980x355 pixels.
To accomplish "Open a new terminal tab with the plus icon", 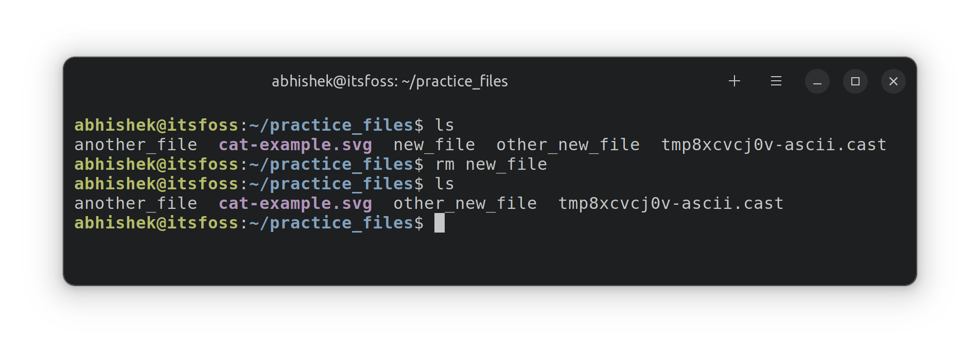I will pos(734,81).
